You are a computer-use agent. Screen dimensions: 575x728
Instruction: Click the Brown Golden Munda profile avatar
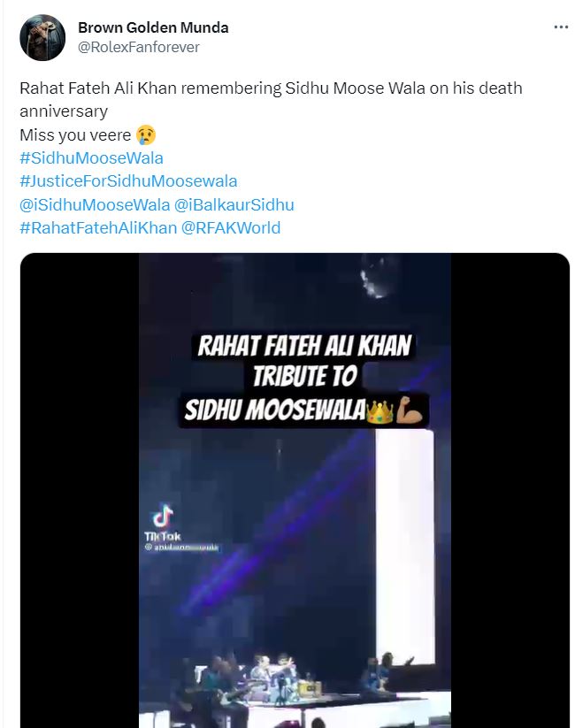(x=42, y=37)
